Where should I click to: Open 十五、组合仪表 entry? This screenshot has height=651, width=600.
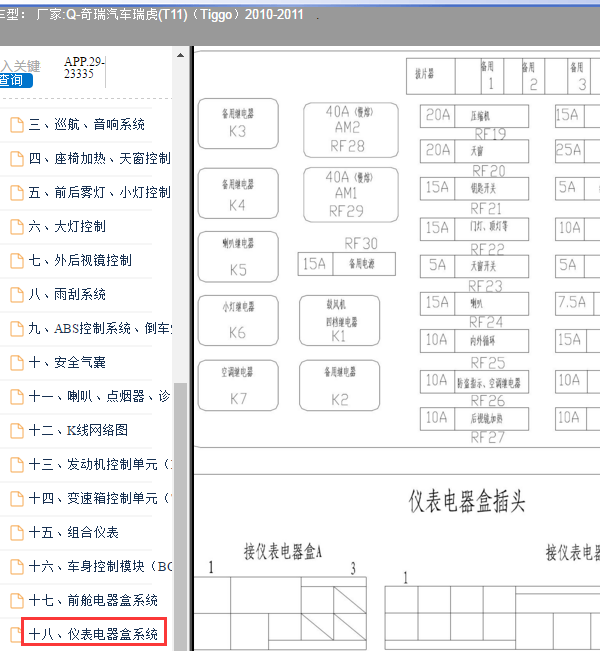click(x=73, y=533)
